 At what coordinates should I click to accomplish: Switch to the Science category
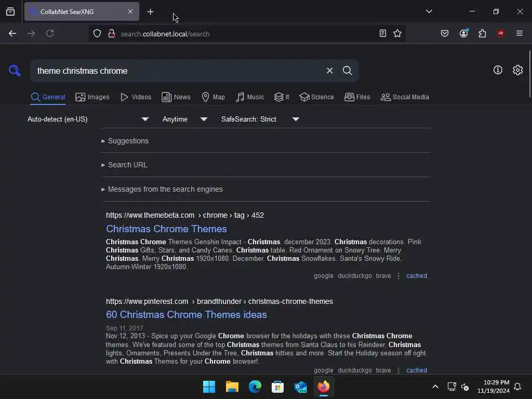point(316,97)
